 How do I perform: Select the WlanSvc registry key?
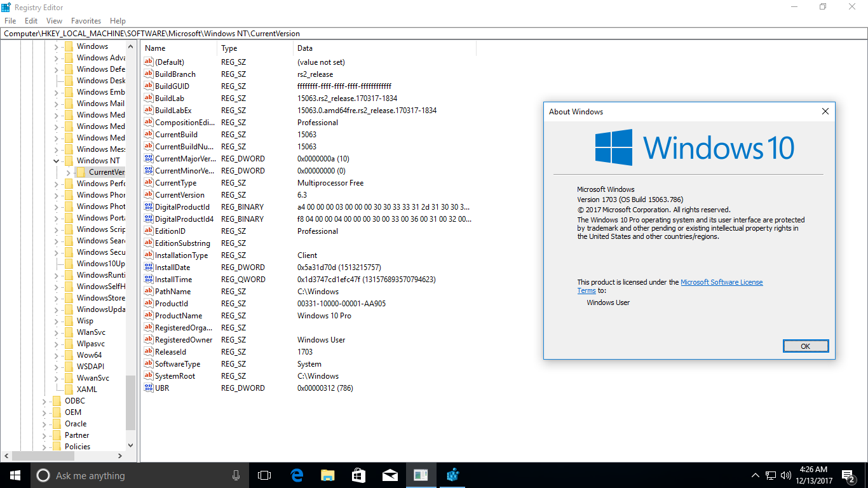click(91, 332)
